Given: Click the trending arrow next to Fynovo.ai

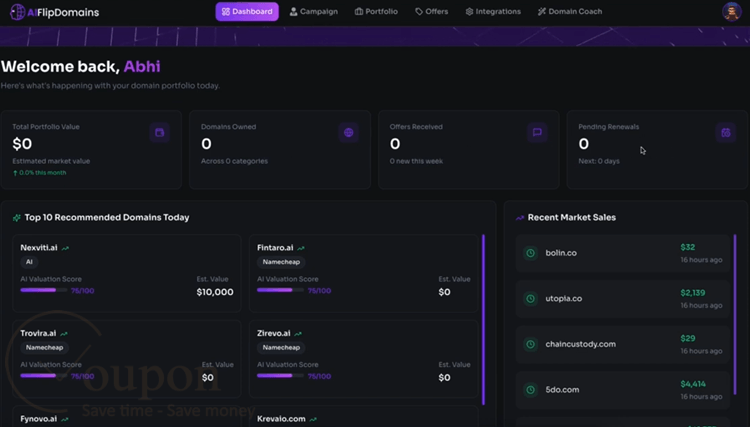Looking at the screenshot, I should 65,419.
